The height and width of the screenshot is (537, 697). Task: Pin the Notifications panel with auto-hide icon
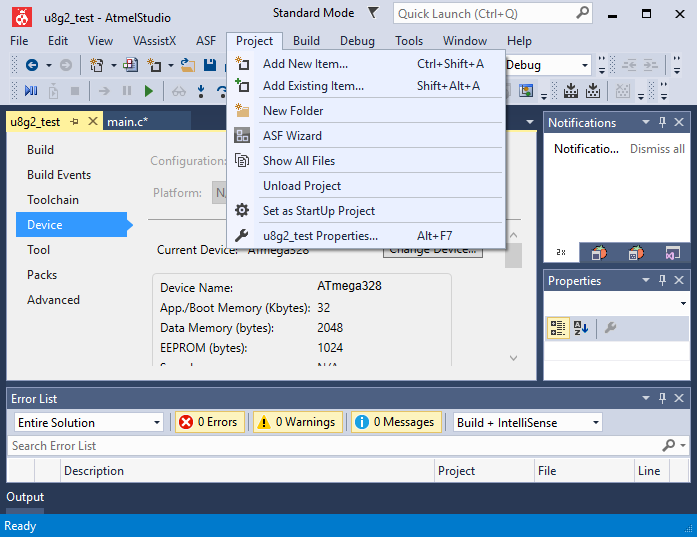tap(662, 122)
